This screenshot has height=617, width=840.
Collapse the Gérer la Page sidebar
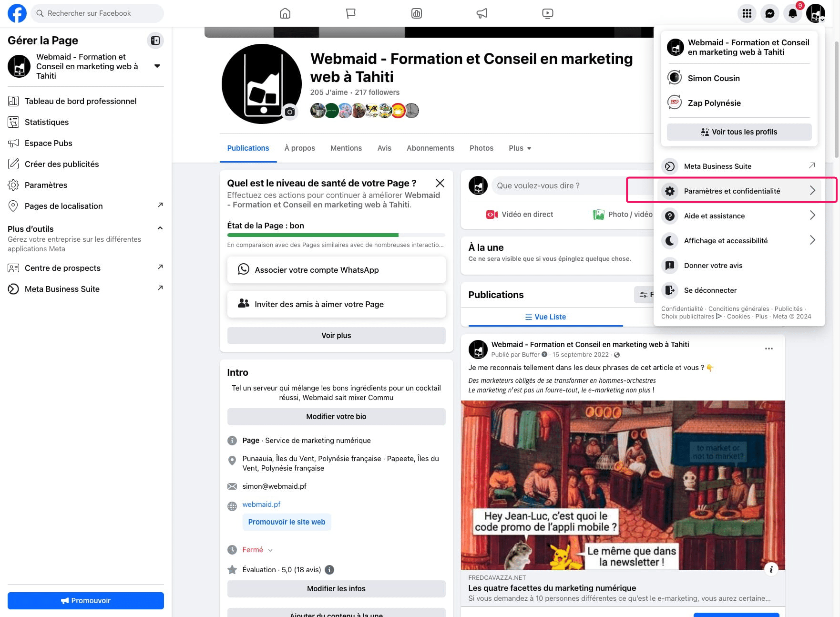[155, 41]
